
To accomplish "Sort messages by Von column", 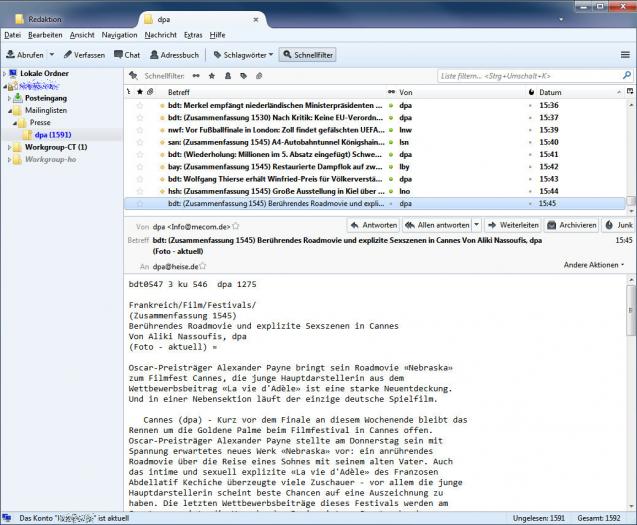I will pos(405,92).
